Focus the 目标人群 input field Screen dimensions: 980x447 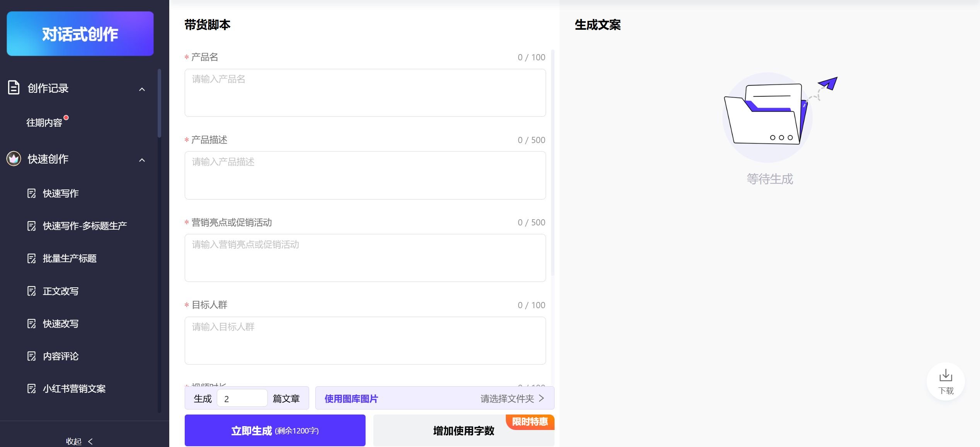coord(365,341)
